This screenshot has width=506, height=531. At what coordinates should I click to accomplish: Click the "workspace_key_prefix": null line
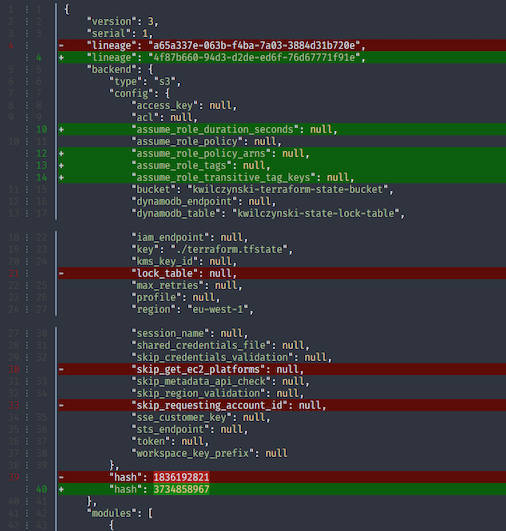pos(209,453)
